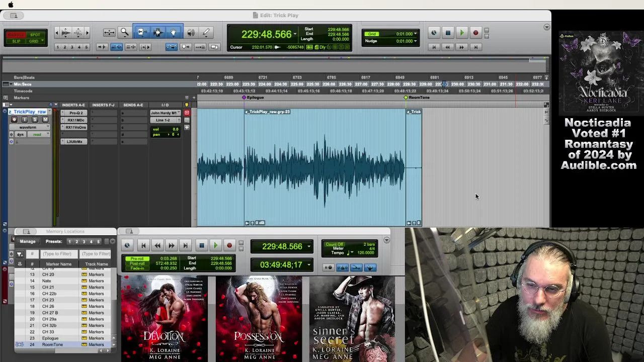
Task: Stop playback in edit window transport
Action: coord(448,33)
